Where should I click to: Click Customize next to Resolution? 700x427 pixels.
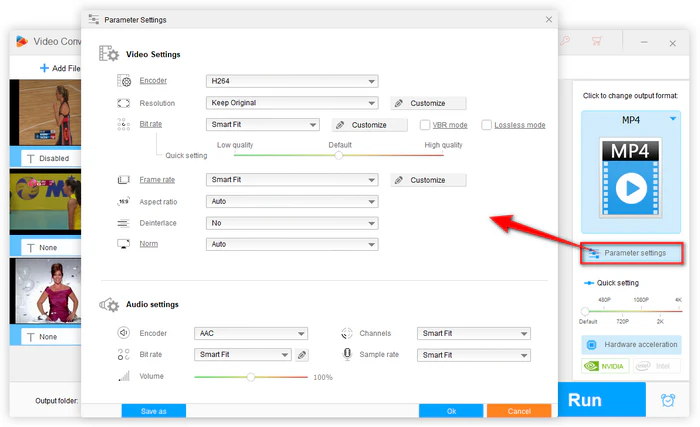point(428,103)
